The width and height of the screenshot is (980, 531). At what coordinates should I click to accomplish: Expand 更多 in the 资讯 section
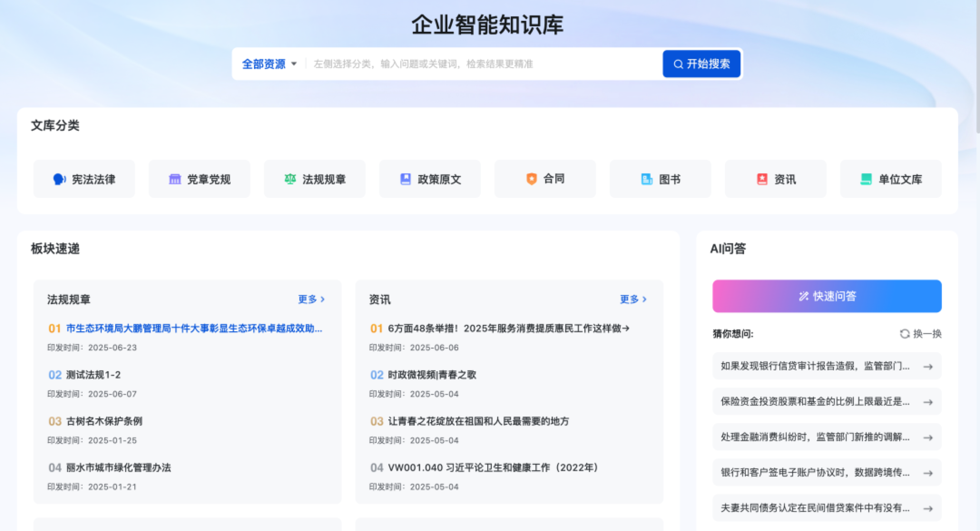[633, 299]
